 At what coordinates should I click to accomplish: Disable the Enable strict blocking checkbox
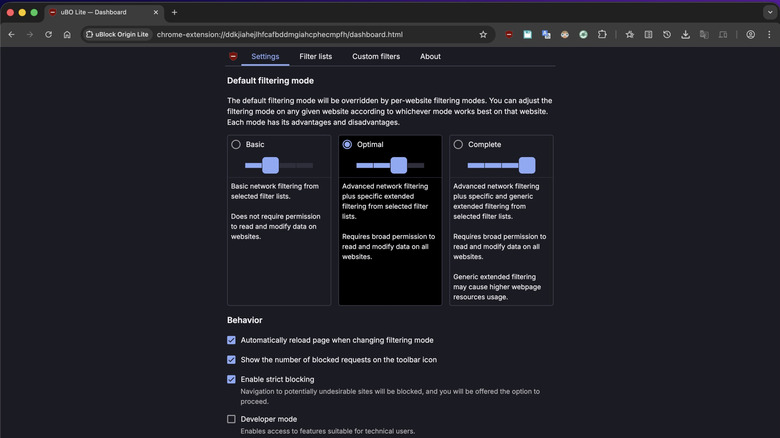[231, 379]
